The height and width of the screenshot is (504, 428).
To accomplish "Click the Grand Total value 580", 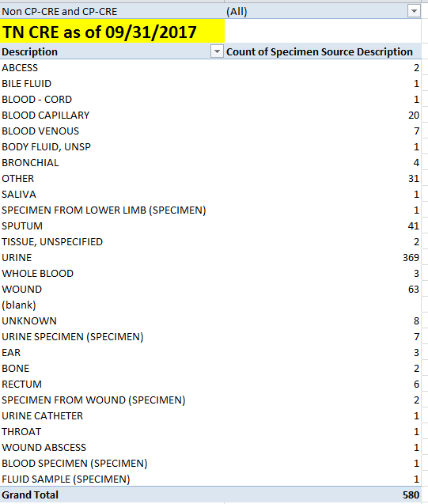I will 411,495.
